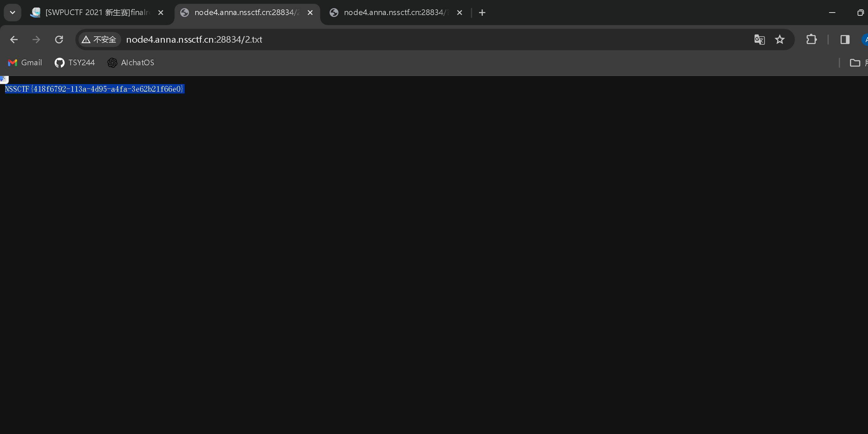Screen dimensions: 868x434
Task: Open the translate popup on page corner
Action: click(x=4, y=79)
